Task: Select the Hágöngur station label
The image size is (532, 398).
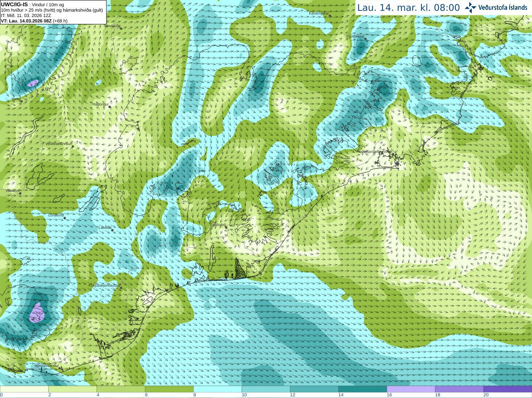Action: coord(101,104)
